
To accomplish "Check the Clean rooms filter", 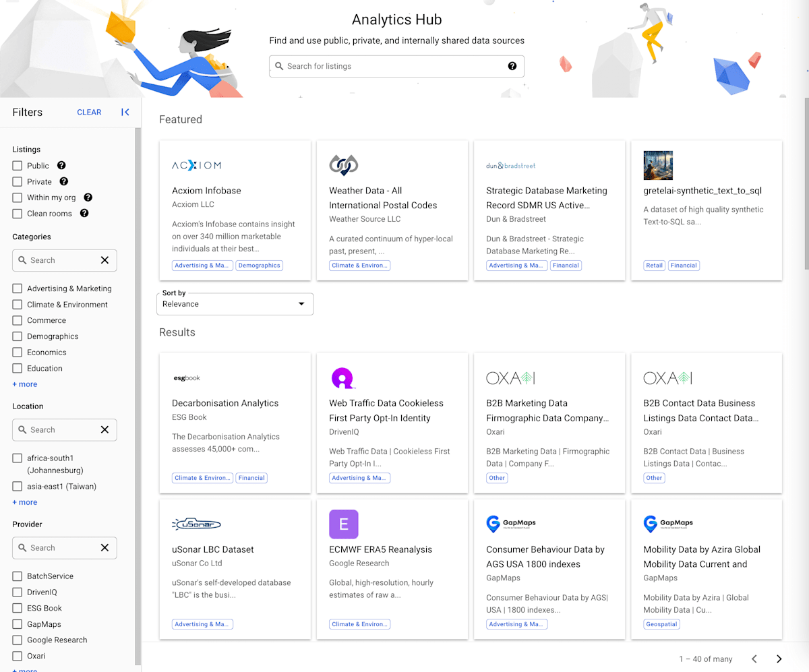I will (x=18, y=213).
